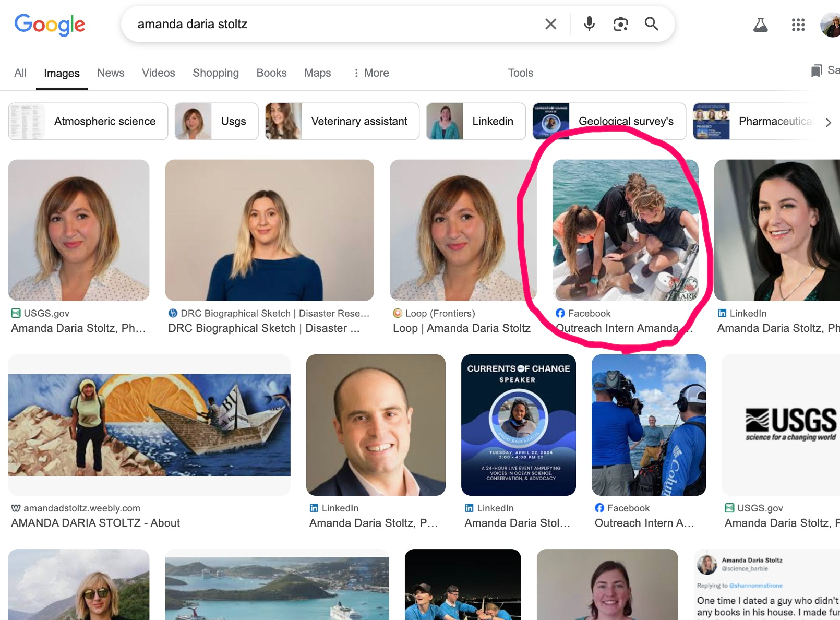Viewport: 840px width, 620px height.
Task: Switch to the Videos tab
Action: click(158, 73)
